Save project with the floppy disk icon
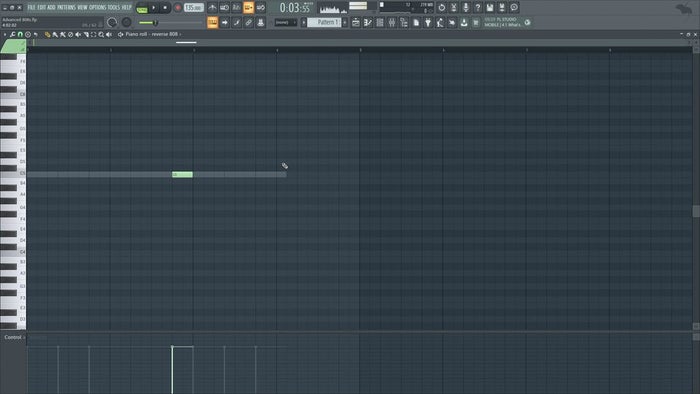 pos(490,8)
